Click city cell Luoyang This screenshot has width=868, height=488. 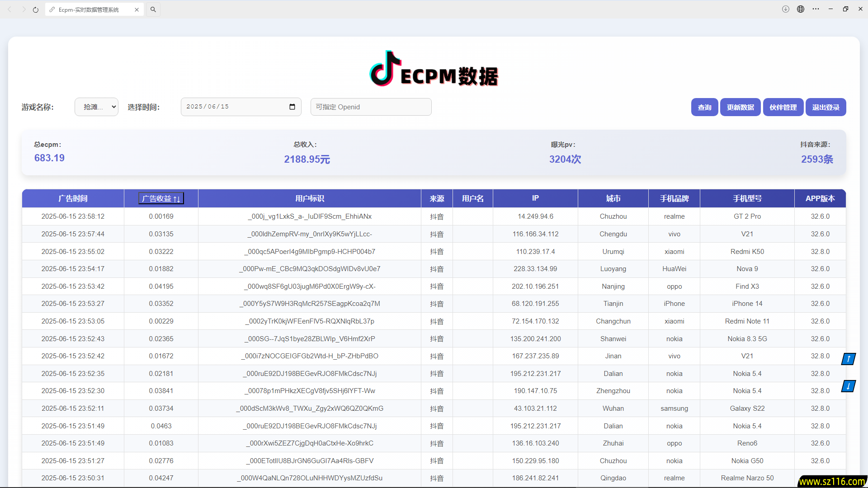point(613,269)
